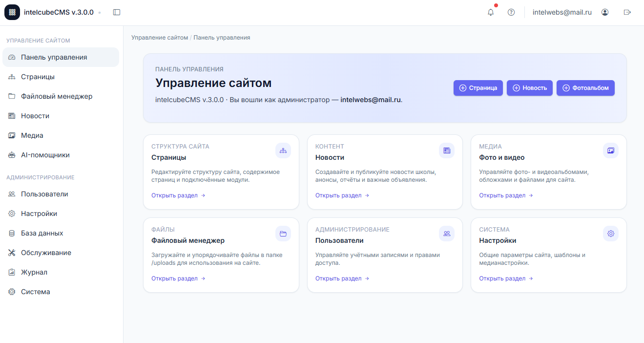Click the Новость button in the banner
Screen dimensions: 644x343
[x=529, y=88]
